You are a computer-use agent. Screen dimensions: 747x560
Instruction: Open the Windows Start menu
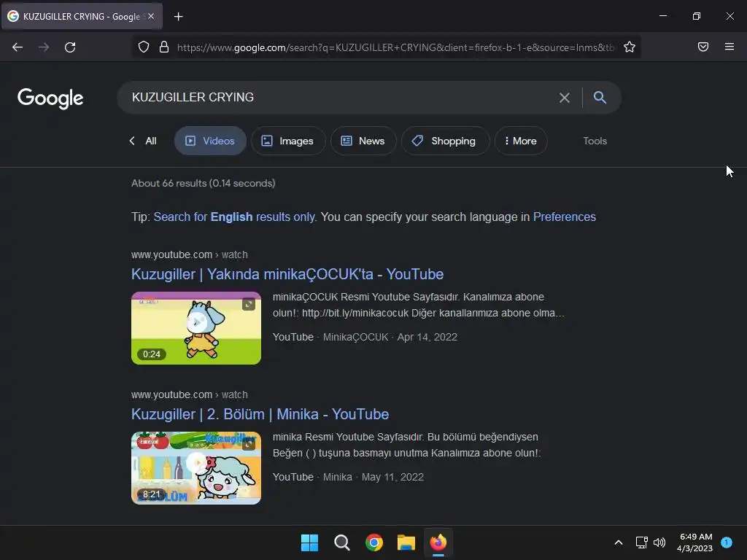click(309, 542)
